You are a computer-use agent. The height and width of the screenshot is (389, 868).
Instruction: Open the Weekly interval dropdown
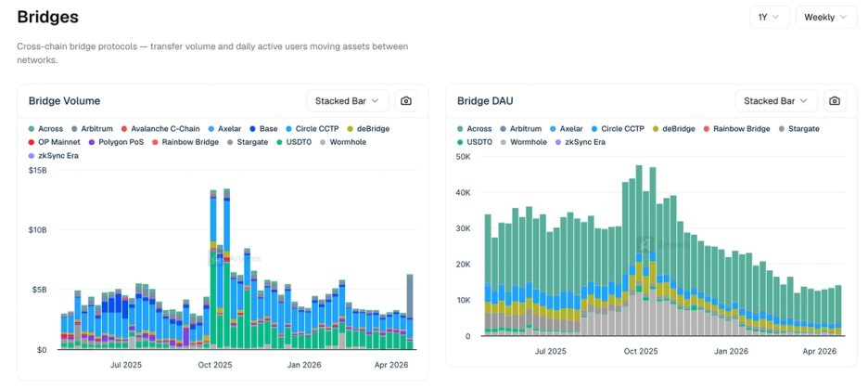click(825, 17)
